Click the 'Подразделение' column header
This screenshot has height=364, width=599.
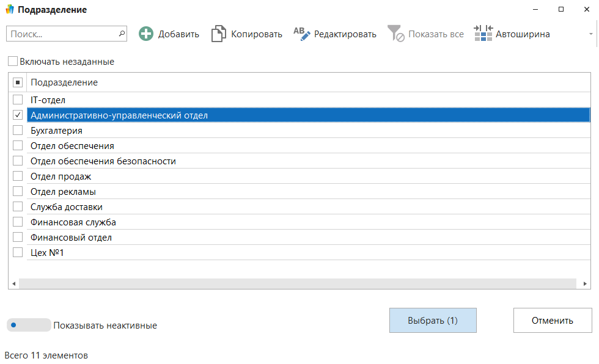click(x=64, y=82)
